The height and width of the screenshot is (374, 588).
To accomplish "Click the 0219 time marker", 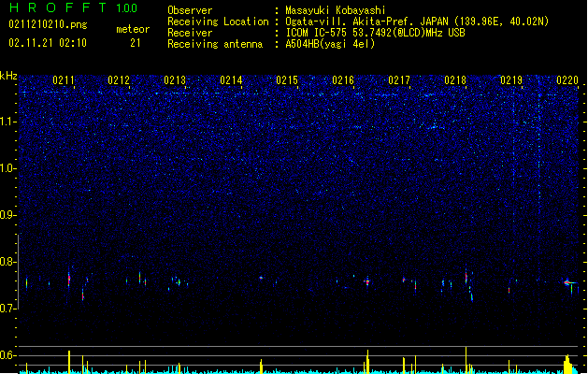I will (511, 80).
